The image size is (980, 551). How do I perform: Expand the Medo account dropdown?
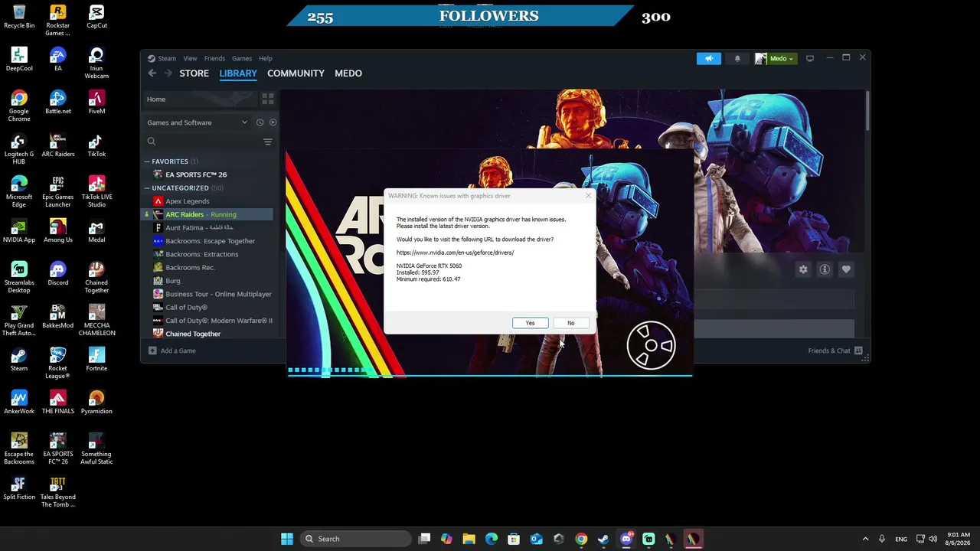776,58
